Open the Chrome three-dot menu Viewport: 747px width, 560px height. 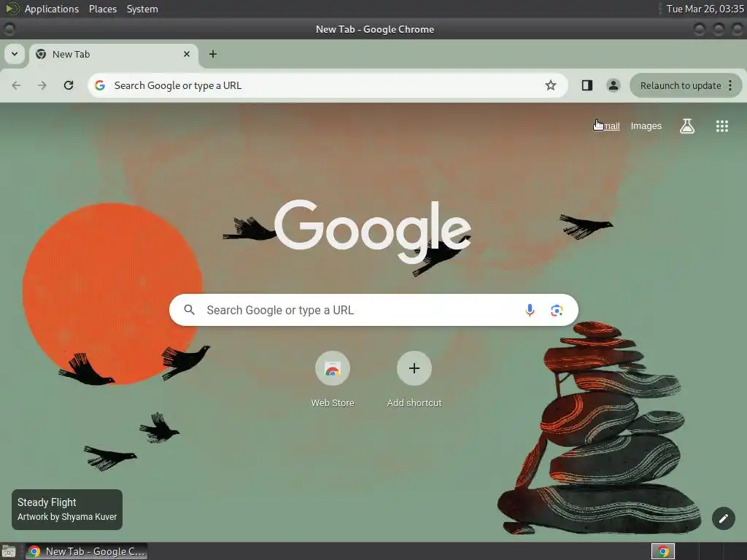(730, 85)
